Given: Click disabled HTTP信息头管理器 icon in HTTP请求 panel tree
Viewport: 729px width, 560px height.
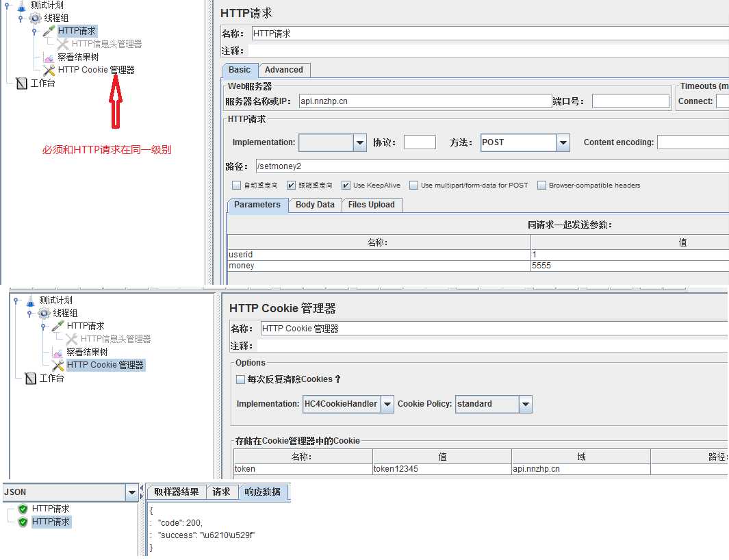Looking at the screenshot, I should (x=62, y=44).
